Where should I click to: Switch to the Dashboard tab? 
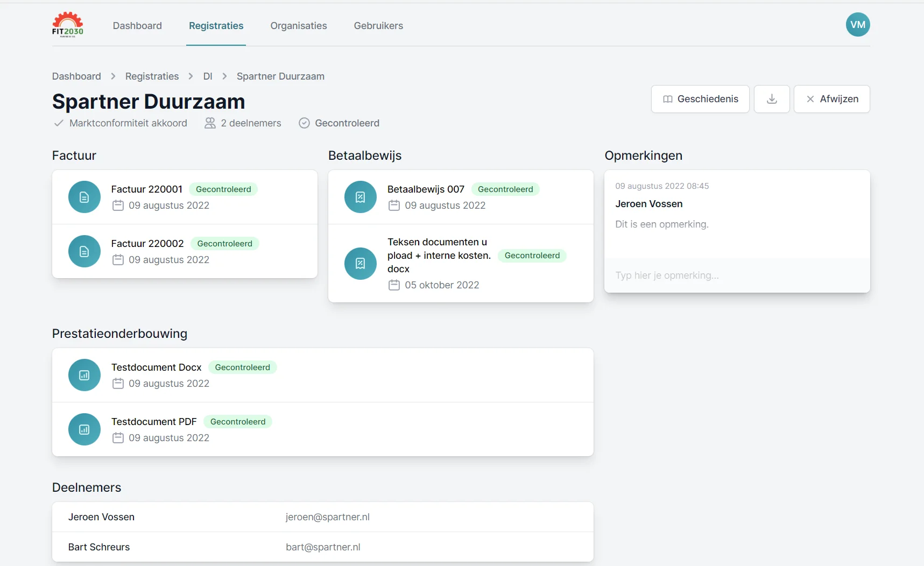(x=137, y=26)
